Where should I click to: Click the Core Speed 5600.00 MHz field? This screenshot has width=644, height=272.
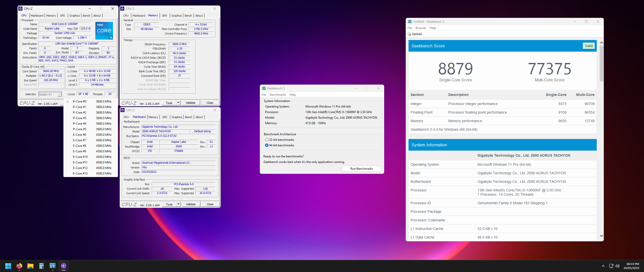click(x=51, y=71)
